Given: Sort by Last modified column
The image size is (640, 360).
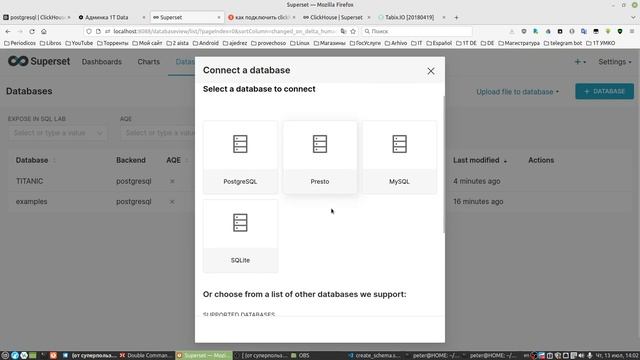Looking at the screenshot, I should (480, 160).
